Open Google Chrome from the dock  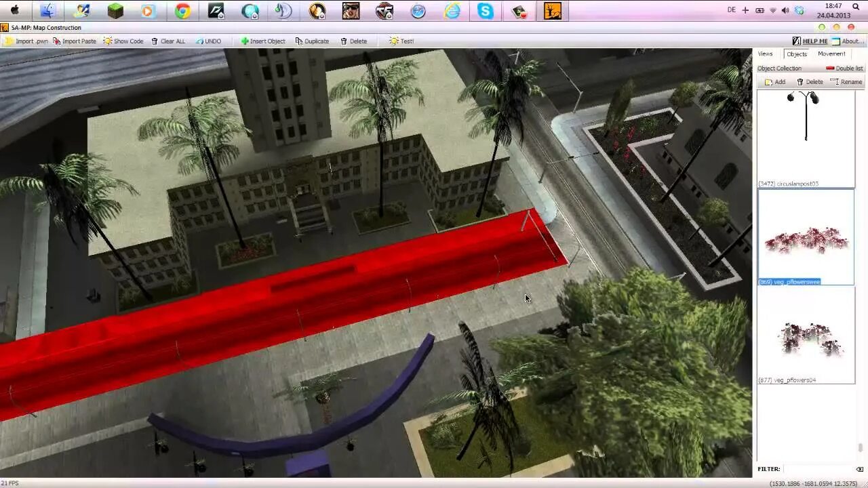pyautogui.click(x=182, y=11)
